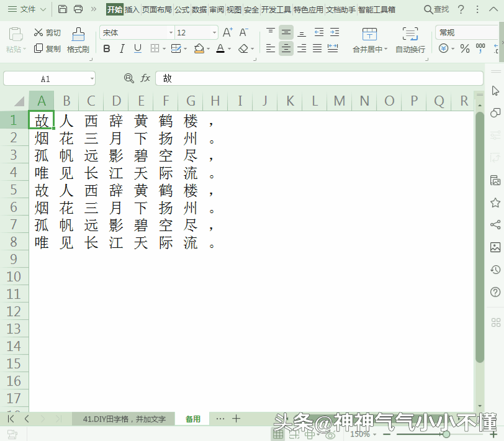Click the zoom slider handle

(x=446, y=434)
